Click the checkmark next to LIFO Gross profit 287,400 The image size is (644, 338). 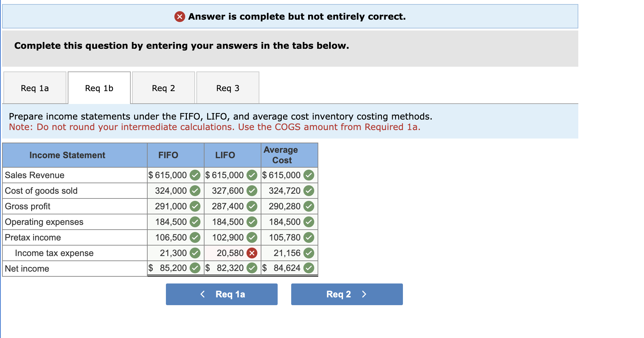coord(252,206)
